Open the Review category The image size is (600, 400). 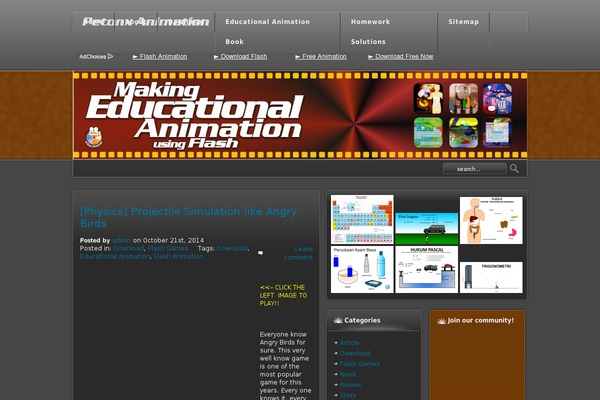(350, 385)
